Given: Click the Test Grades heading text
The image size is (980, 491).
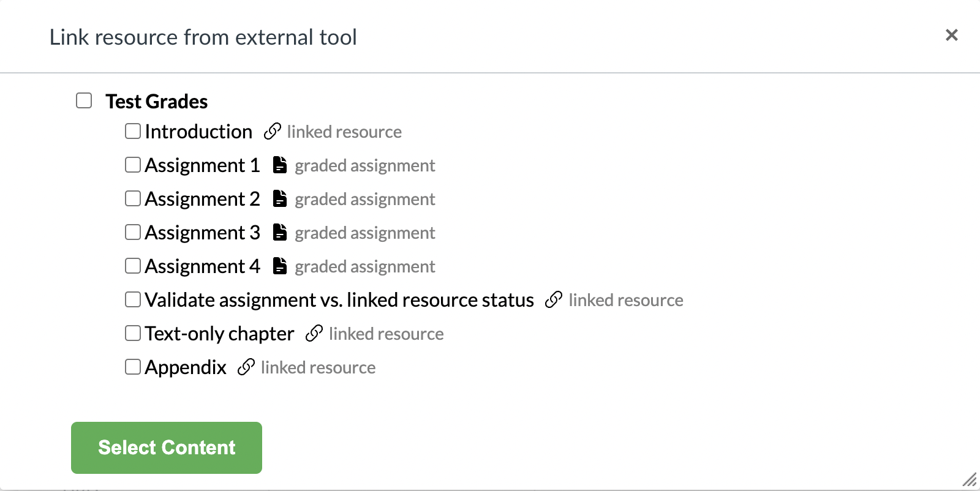Looking at the screenshot, I should coord(157,101).
